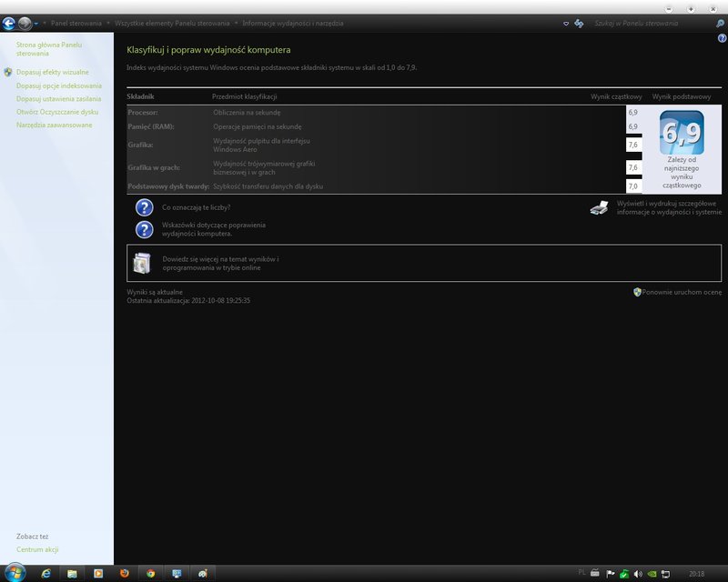Click the 6,9 base score badge

click(x=681, y=133)
